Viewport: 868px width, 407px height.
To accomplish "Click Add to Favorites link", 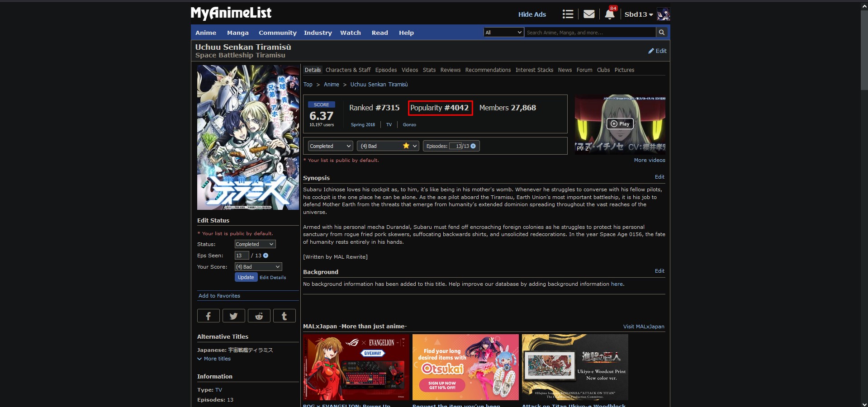I will (219, 296).
